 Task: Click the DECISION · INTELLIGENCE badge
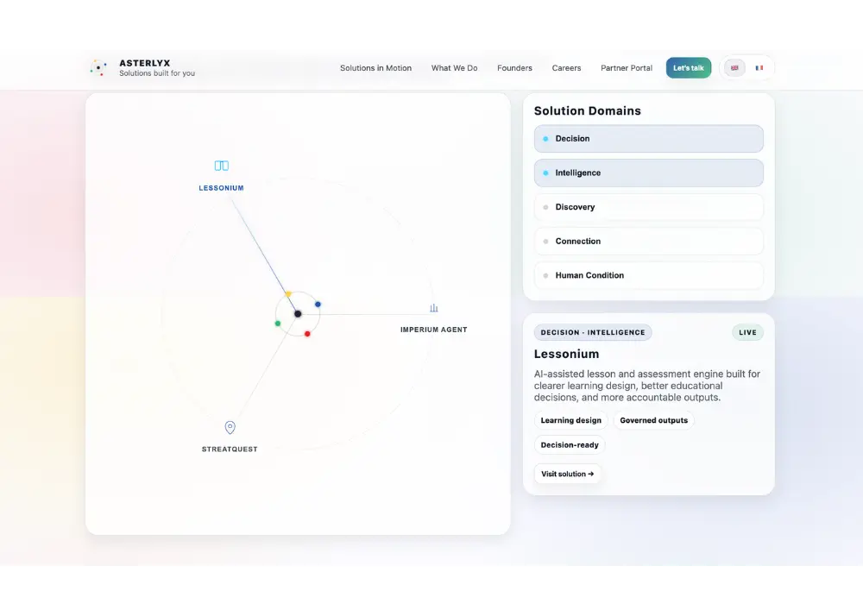click(x=593, y=332)
